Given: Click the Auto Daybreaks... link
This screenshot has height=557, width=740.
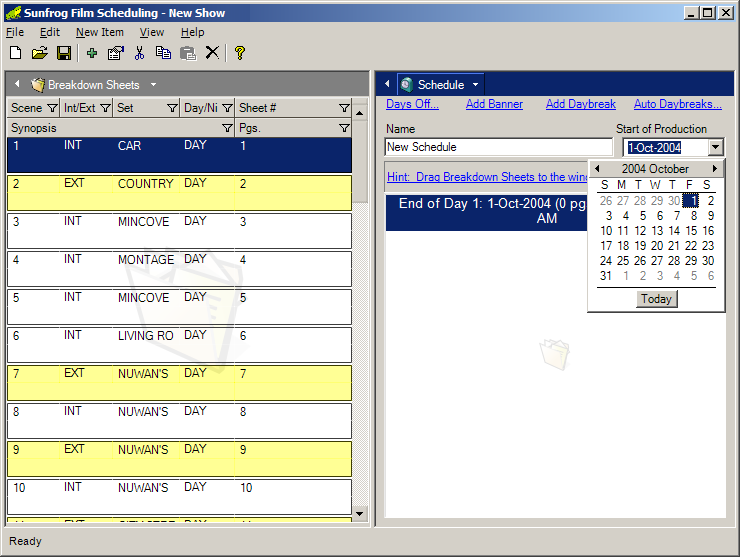Looking at the screenshot, I should 678,104.
